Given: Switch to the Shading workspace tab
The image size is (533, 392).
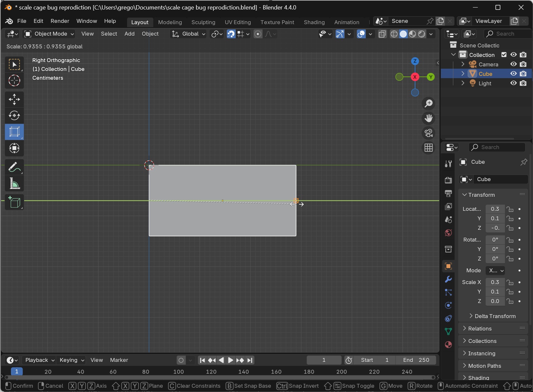Looking at the screenshot, I should 314,22.
